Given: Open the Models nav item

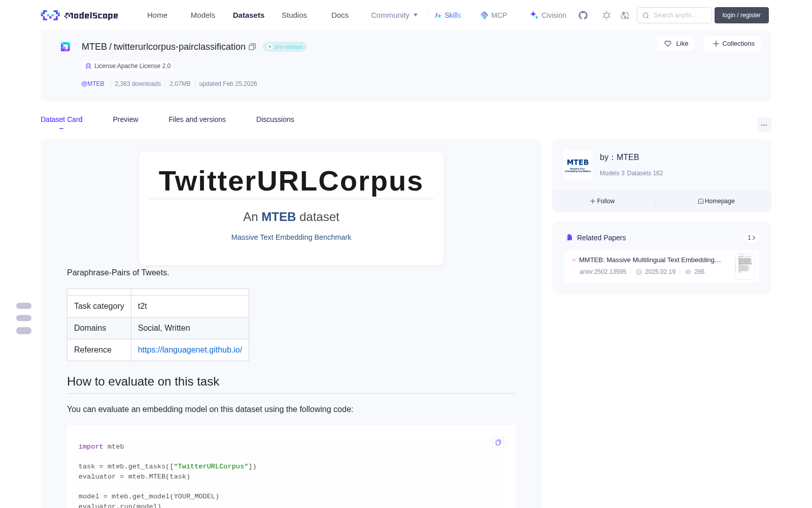Looking at the screenshot, I should pos(203,15).
